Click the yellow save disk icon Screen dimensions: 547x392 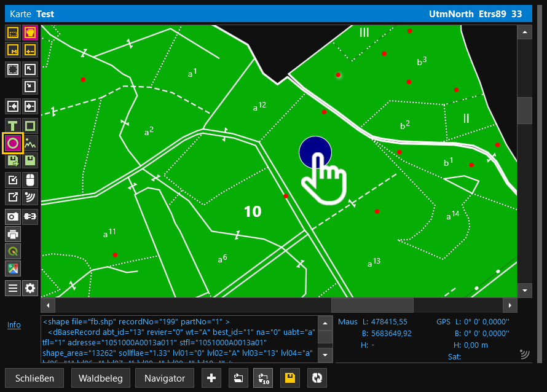[x=290, y=378]
